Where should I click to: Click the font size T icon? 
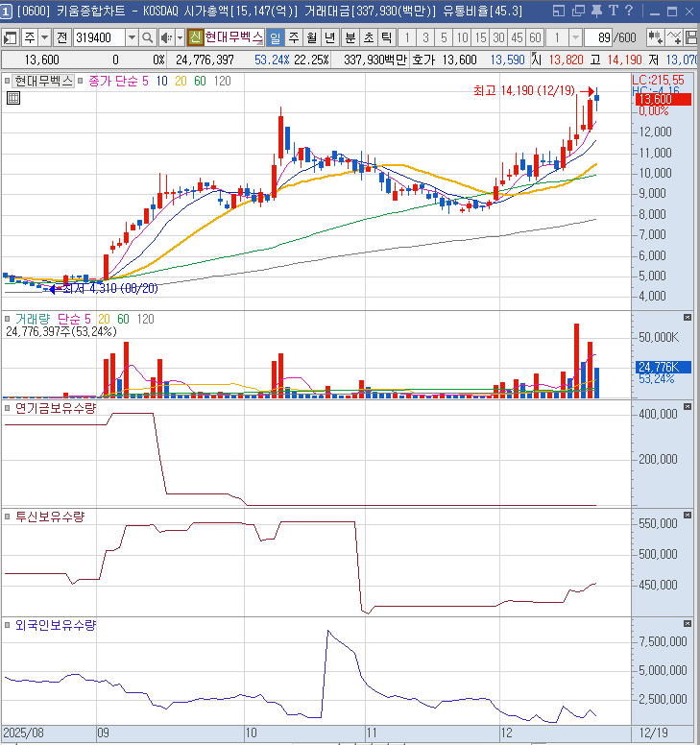pyautogui.click(x=612, y=12)
